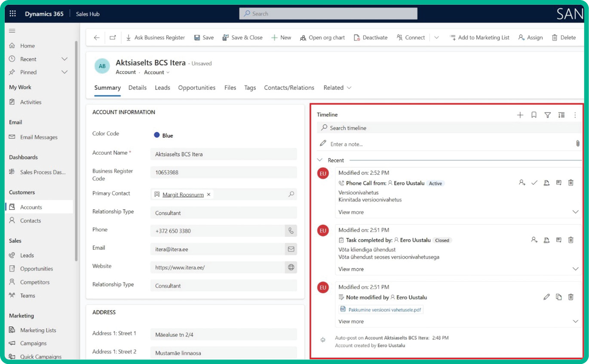Open the Dynamics 365 app launcher grid
Screen dimensions: 589x364
coord(12,14)
